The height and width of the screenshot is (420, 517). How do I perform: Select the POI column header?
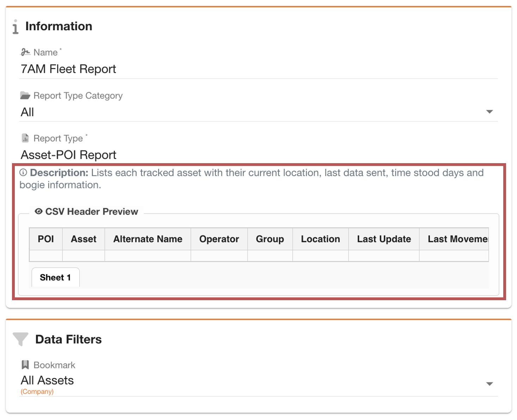click(x=46, y=239)
